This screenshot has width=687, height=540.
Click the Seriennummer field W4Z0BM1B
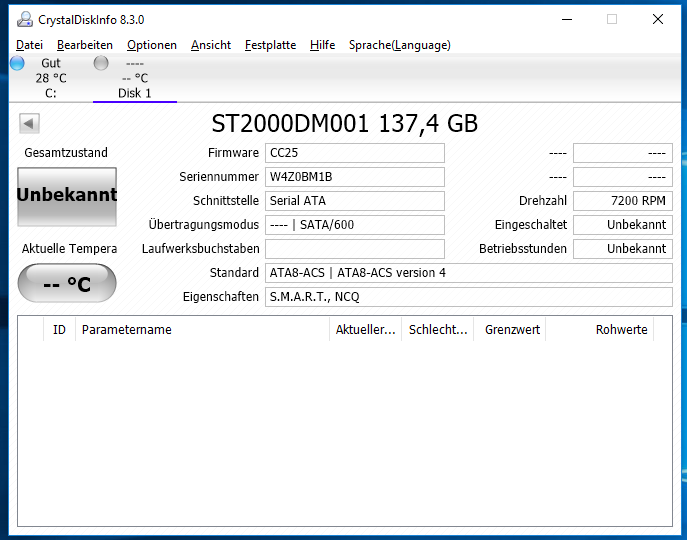[355, 177]
